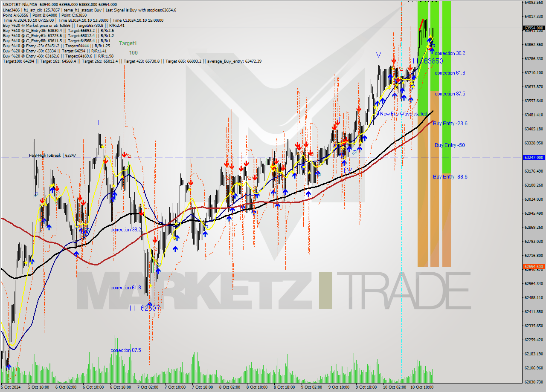Viewport: 546px width, 392px height.
Task: Select the 'Target100: 64294' targets line
Action: click(132, 61)
